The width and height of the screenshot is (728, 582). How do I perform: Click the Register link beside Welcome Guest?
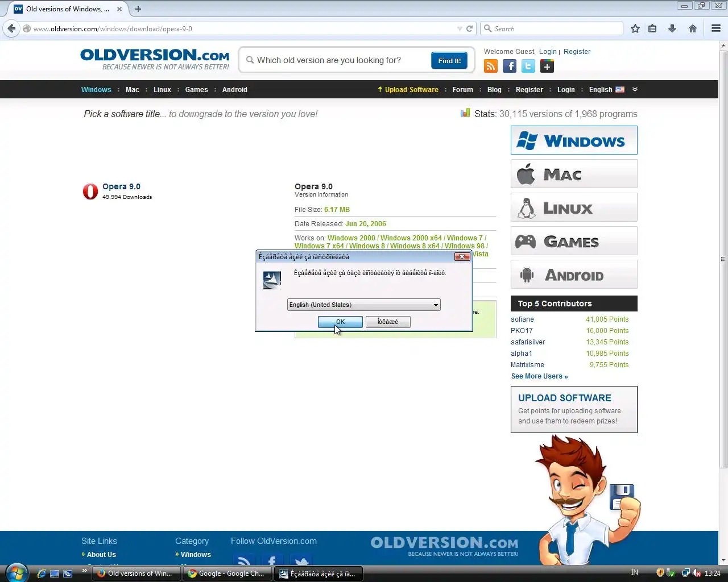click(577, 52)
